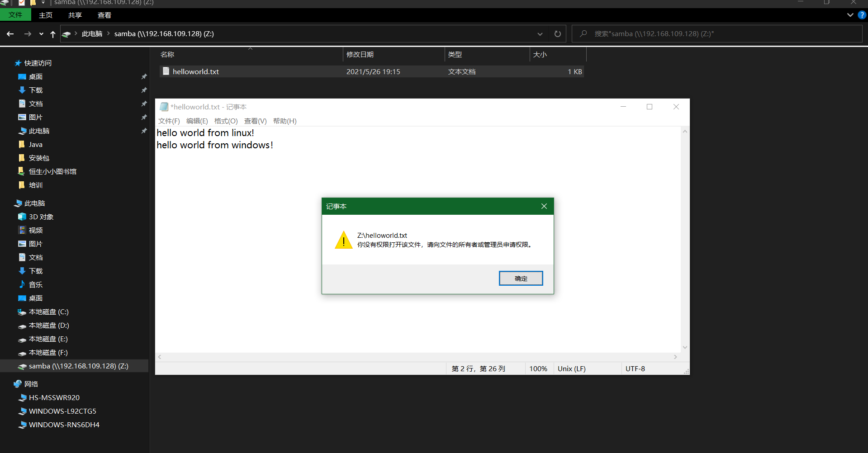
Task: Click the UTF-8 encoding status indicator
Action: pyautogui.click(x=635, y=368)
